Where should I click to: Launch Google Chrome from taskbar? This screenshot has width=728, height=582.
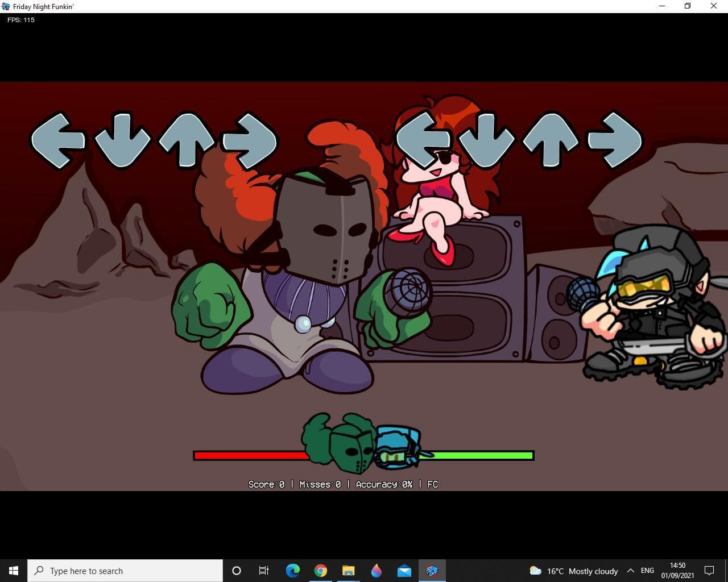[321, 571]
